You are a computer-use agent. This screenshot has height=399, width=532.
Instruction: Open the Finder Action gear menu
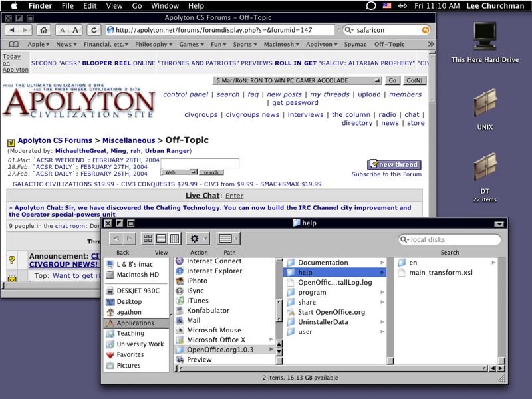click(198, 239)
